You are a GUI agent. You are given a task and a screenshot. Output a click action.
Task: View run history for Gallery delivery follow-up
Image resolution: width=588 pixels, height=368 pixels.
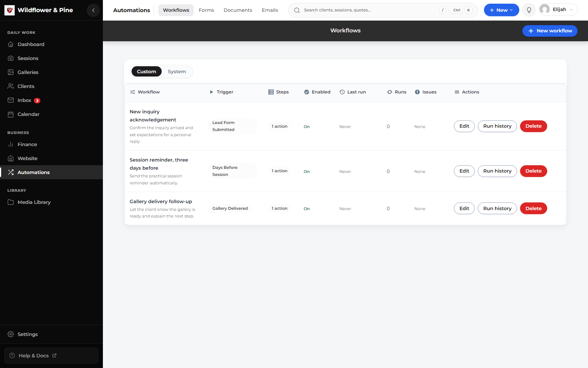497,209
